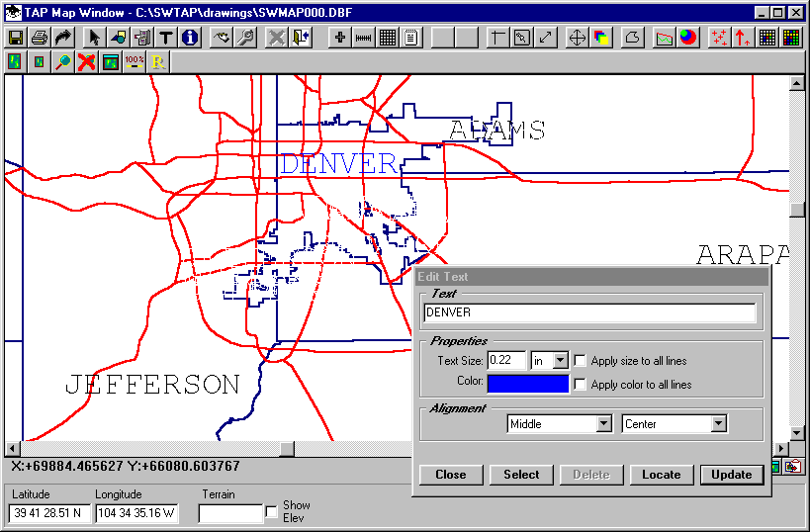Click the framed map window icon

[x=111, y=62]
